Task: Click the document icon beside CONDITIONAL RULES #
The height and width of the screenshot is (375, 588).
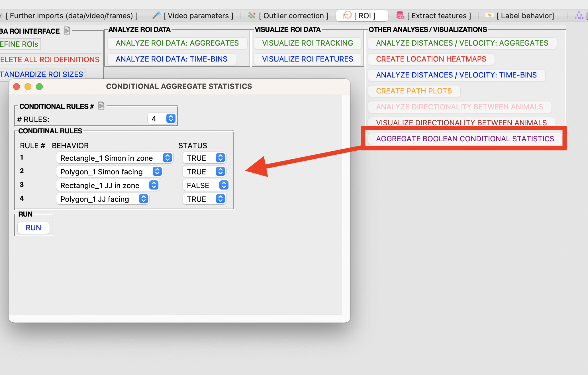Action: pyautogui.click(x=101, y=106)
